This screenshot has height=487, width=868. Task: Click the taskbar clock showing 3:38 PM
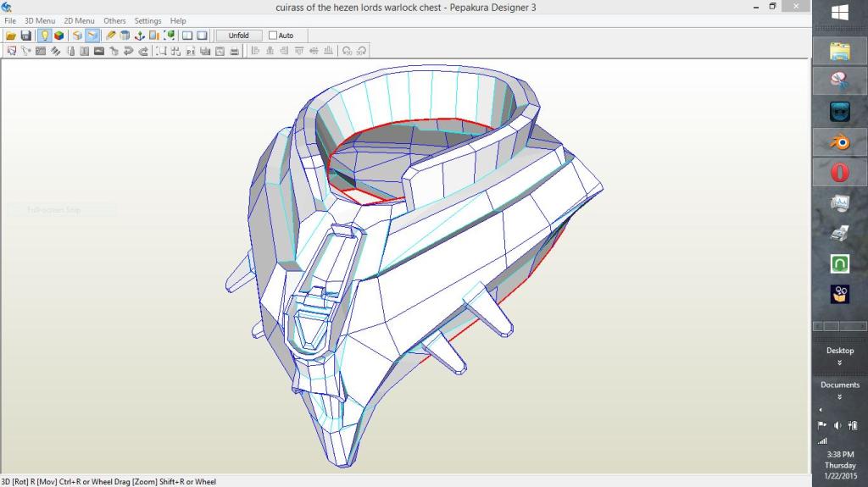pos(840,465)
